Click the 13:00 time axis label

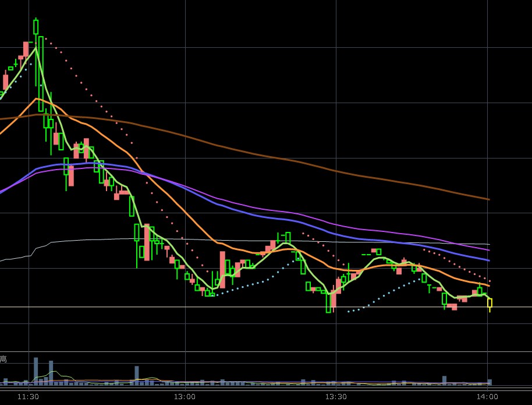pos(185,397)
